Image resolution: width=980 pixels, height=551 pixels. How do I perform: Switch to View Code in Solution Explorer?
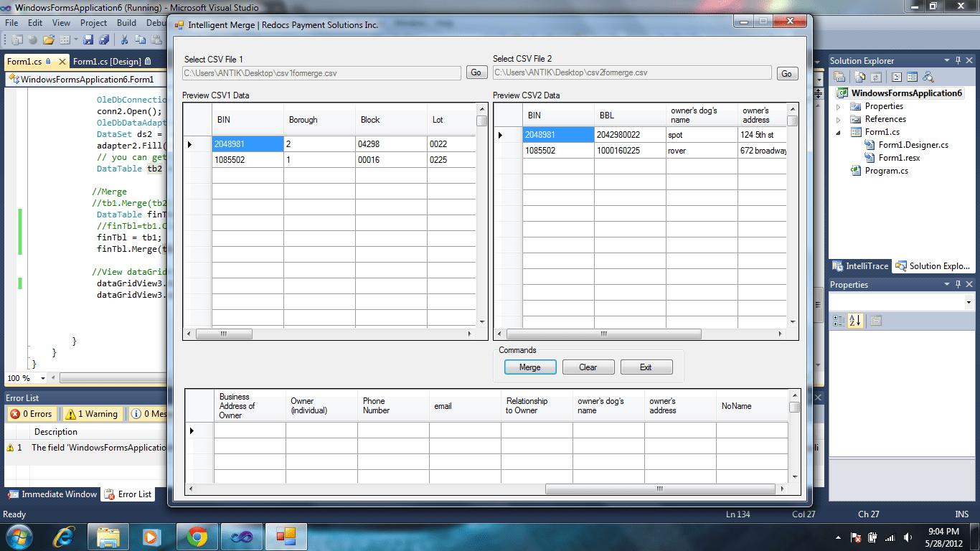point(897,77)
